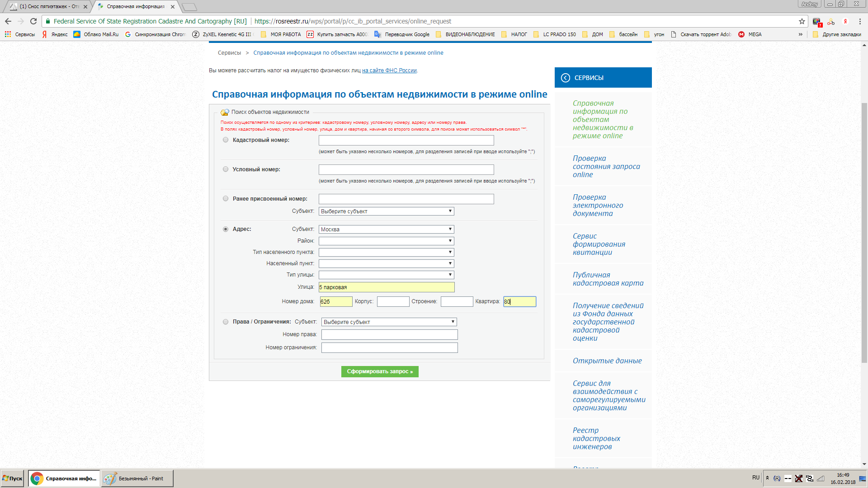Image resolution: width=868 pixels, height=488 pixels.
Task: Click the RU language indicator in the tray
Action: 756,478
